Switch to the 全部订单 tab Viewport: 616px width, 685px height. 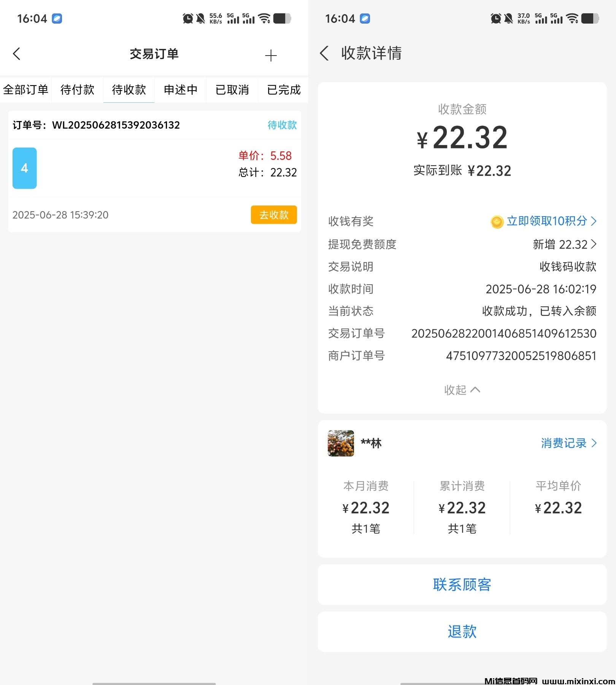(x=25, y=90)
